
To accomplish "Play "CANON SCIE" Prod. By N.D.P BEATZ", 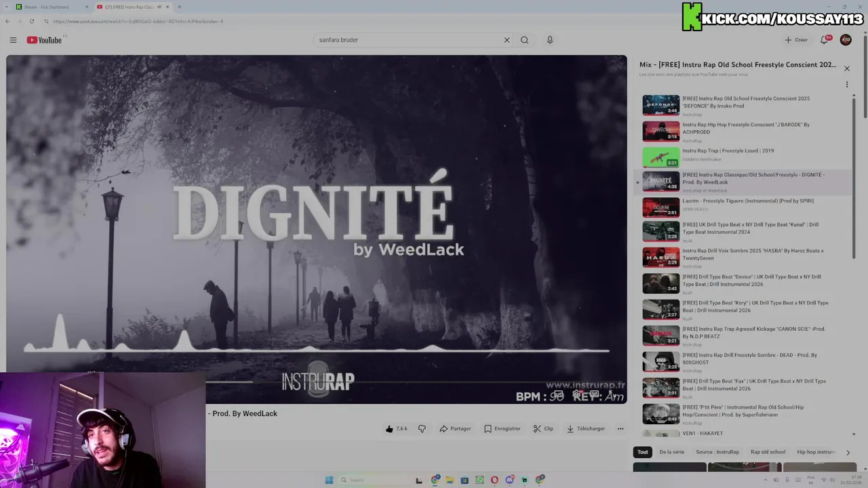I will point(743,335).
